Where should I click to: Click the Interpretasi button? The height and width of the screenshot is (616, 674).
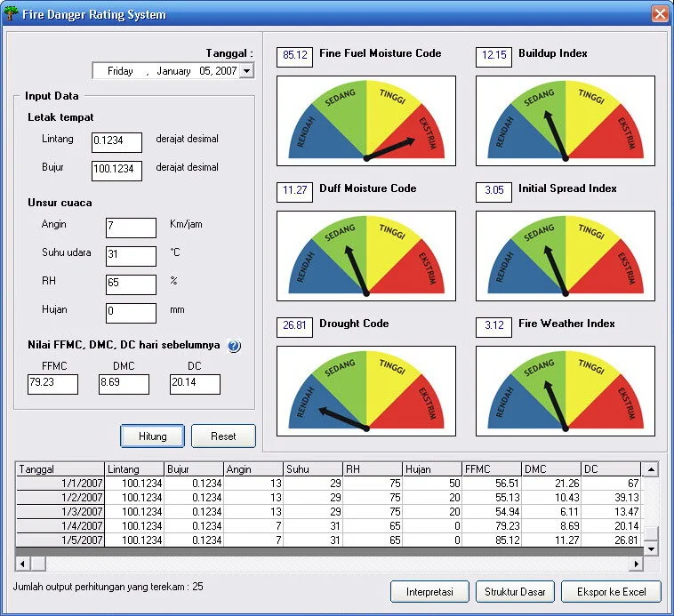(429, 591)
